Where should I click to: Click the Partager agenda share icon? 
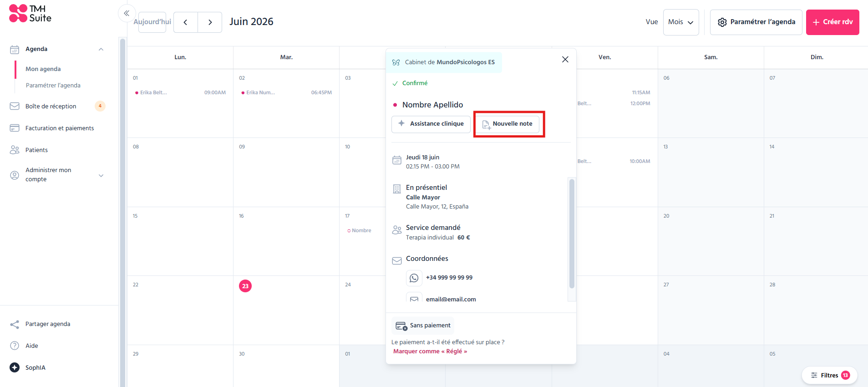[x=15, y=324]
